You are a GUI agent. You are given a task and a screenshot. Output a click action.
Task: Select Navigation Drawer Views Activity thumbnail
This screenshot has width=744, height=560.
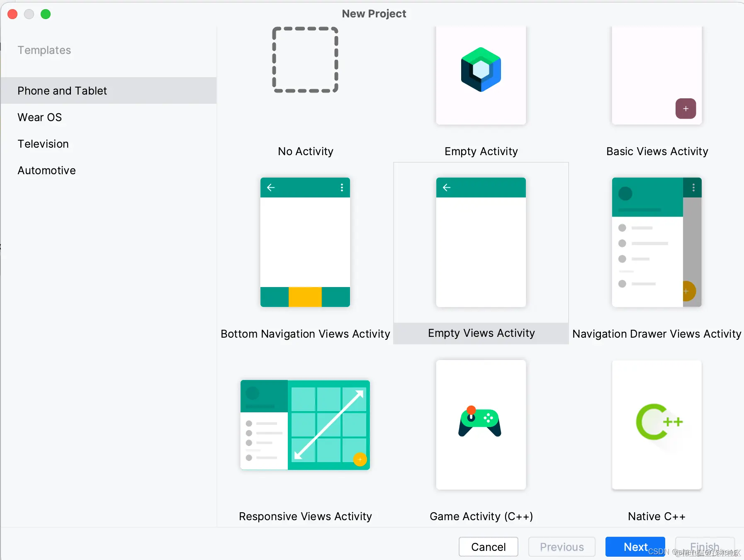657,242
